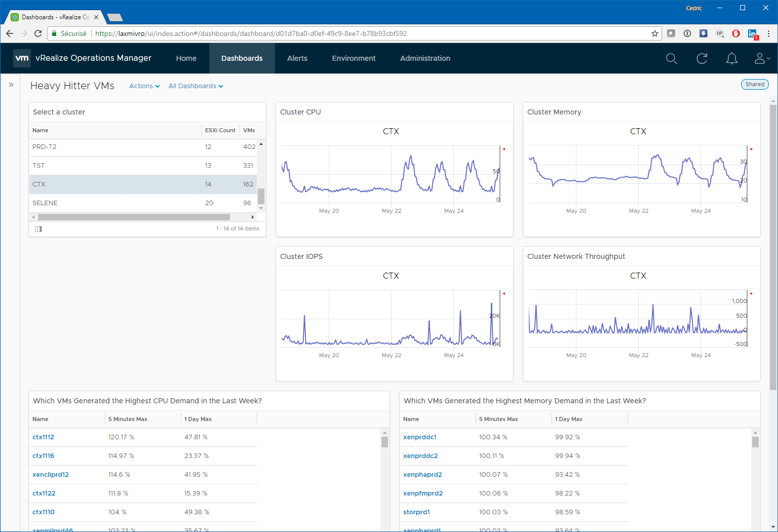Bookmark this page with star icon
The image size is (778, 532).
[654, 33]
